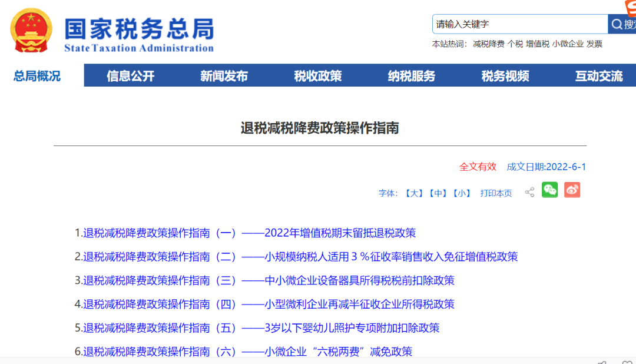This screenshot has height=364, width=636.
Task: Open the 新闻发布 navigation tab
Action: 224,76
